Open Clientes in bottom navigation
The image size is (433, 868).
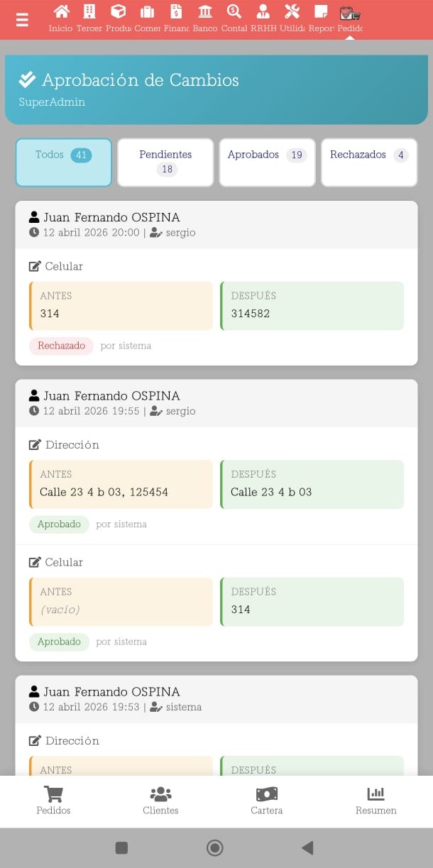[160, 801]
